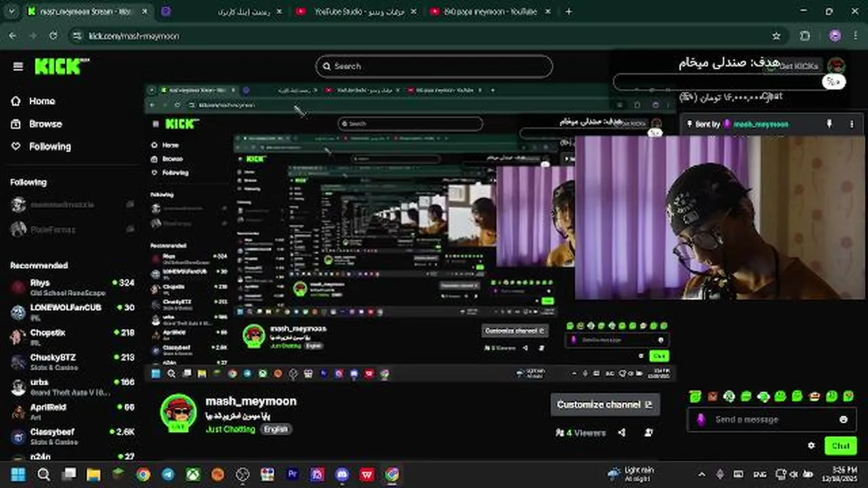Open taskbar search
The image size is (868, 488).
click(x=43, y=474)
